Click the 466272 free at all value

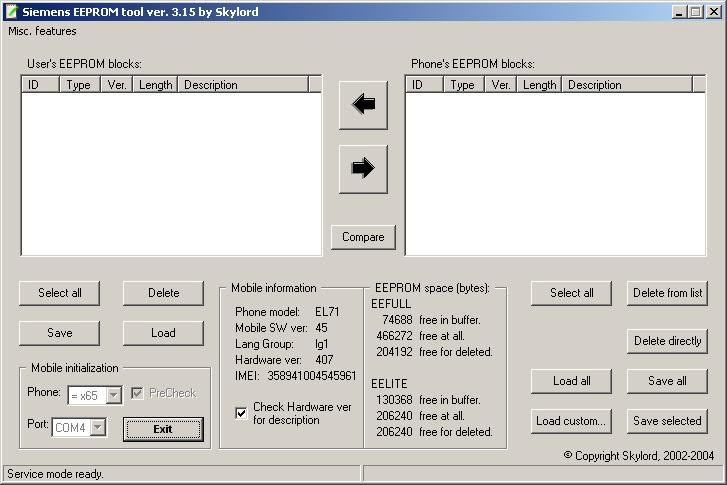coord(394,336)
